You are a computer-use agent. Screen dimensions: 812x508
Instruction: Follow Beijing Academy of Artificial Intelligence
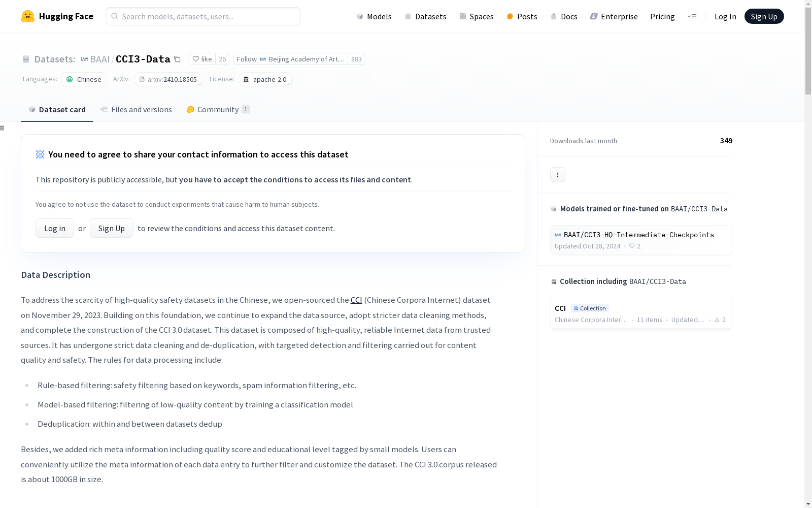pos(291,59)
